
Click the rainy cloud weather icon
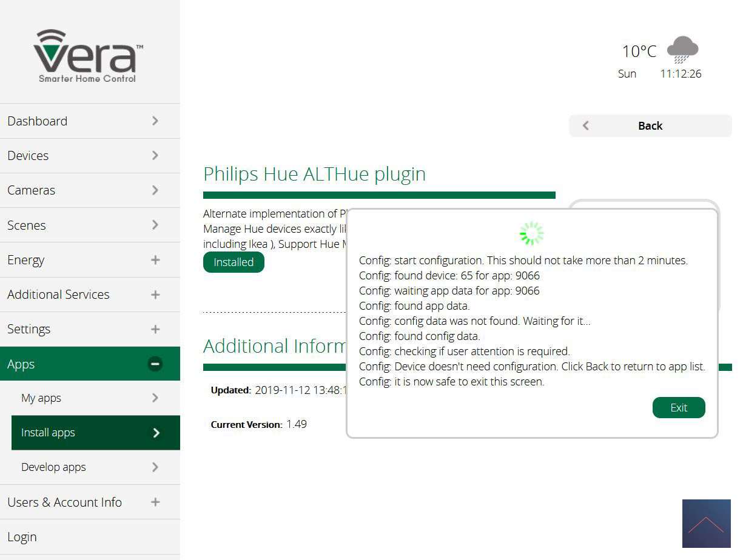(682, 50)
